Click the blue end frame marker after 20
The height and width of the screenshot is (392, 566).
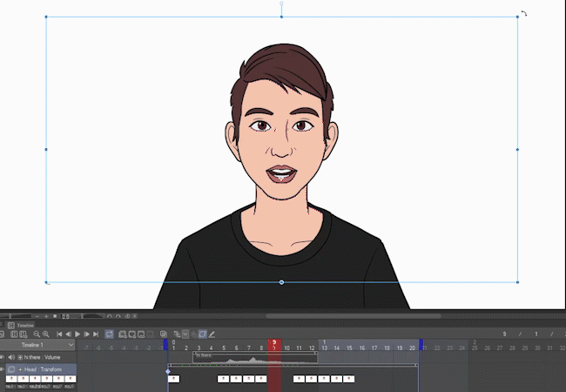point(421,345)
